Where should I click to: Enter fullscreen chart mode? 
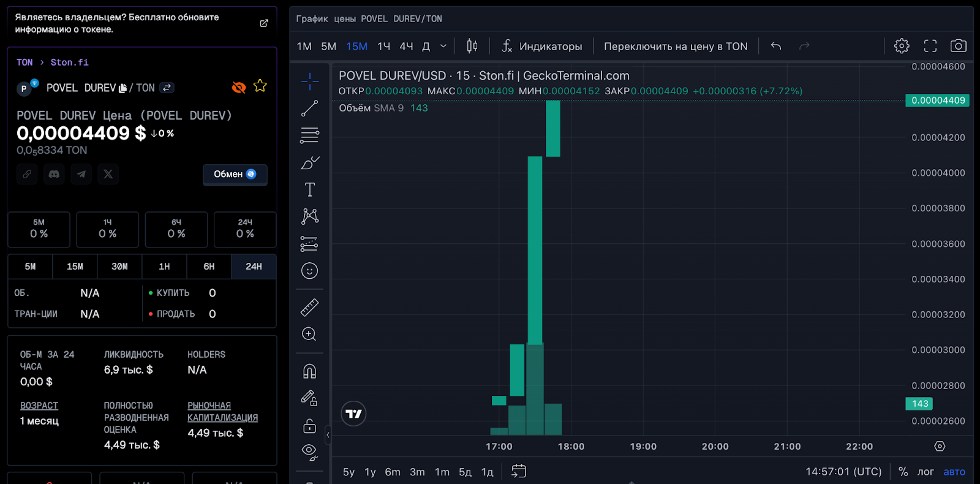930,46
